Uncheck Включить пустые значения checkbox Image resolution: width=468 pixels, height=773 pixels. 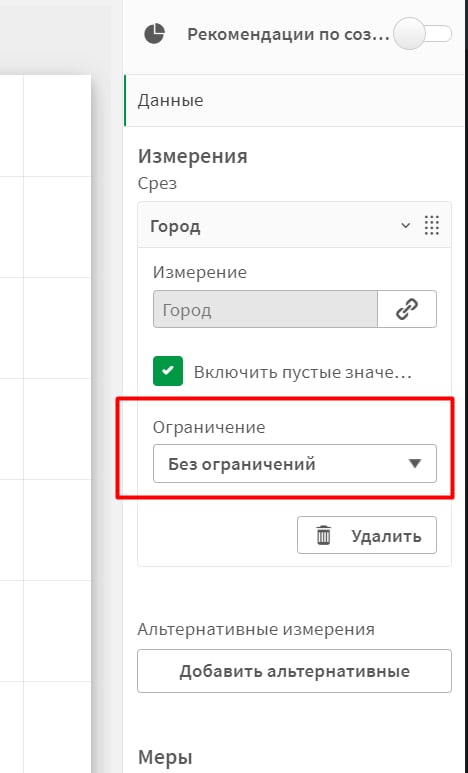click(168, 371)
